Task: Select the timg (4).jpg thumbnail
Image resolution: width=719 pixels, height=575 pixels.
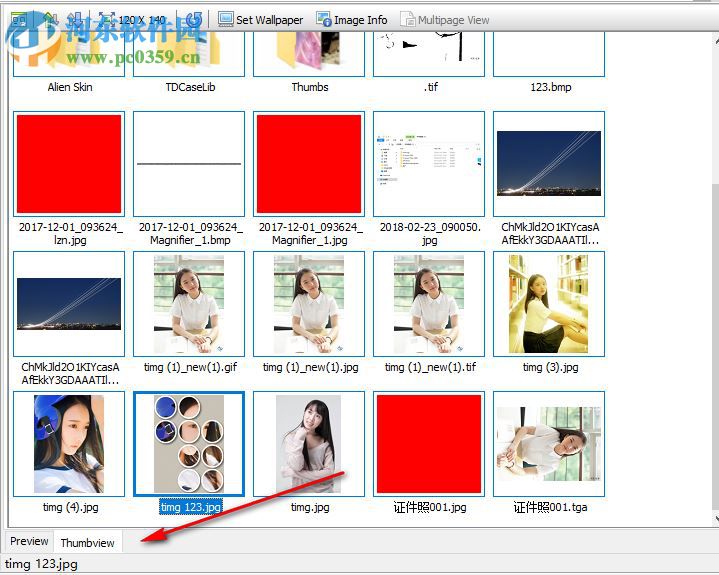Action: (69, 444)
